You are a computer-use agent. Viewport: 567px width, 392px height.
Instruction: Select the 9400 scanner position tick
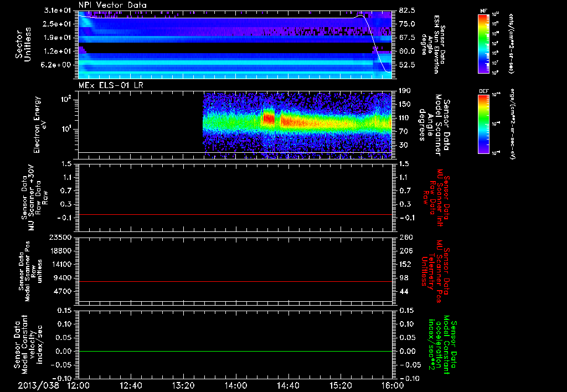click(63, 278)
